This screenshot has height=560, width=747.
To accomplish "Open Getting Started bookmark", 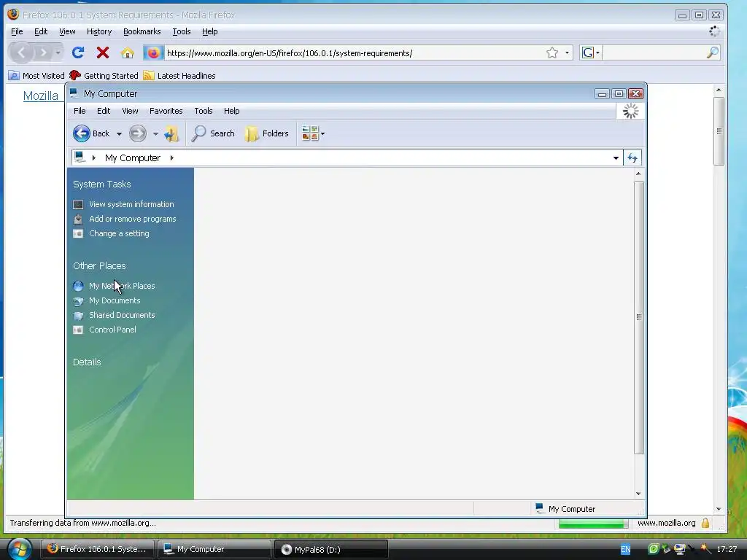I will [x=104, y=76].
